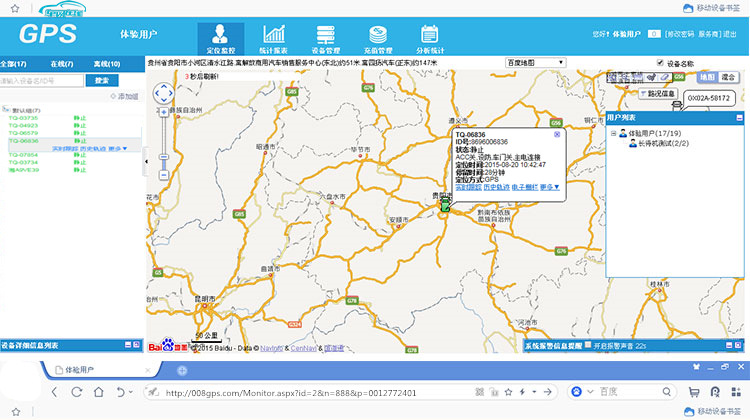Expand 更多 dropdown in map popup
The height and width of the screenshot is (420, 750).
click(550, 187)
